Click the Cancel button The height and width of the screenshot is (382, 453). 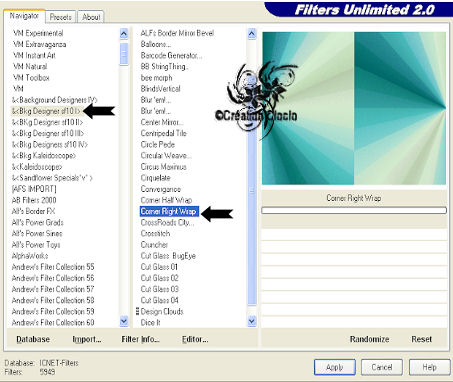tap(382, 367)
